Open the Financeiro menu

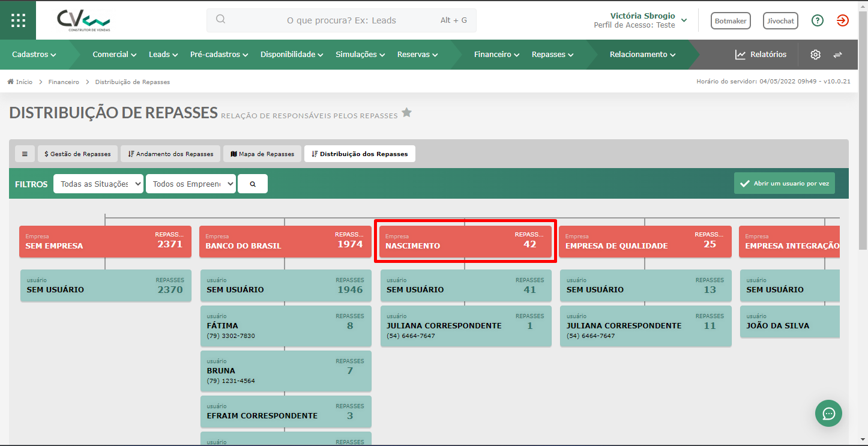click(496, 55)
